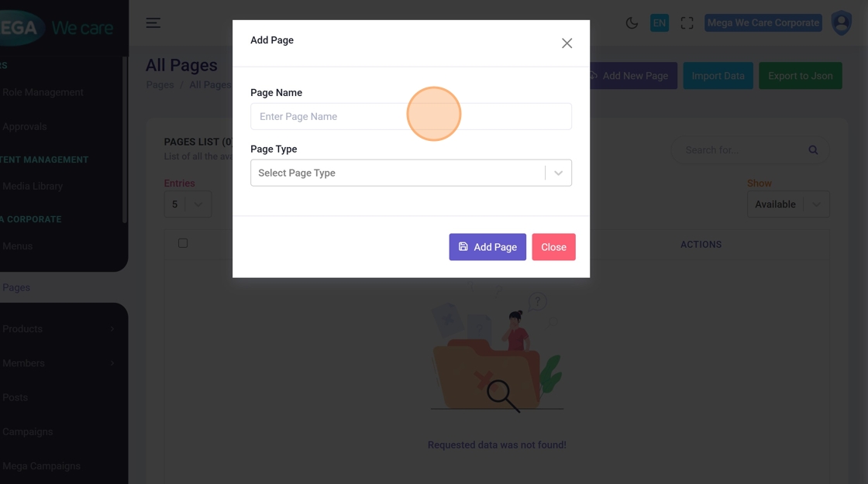868x484 pixels.
Task: Click Export to Json button
Action: tap(800, 76)
